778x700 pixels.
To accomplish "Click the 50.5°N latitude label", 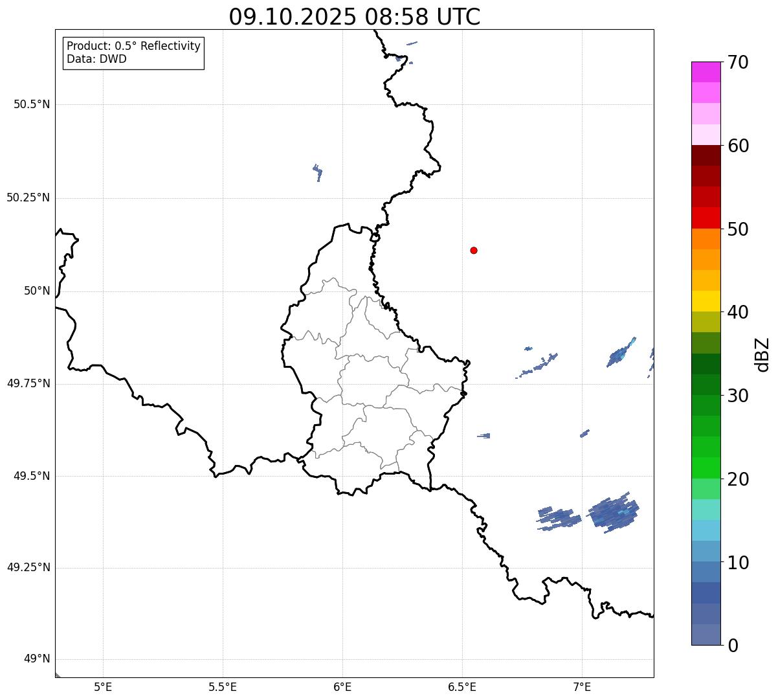I will point(32,104).
